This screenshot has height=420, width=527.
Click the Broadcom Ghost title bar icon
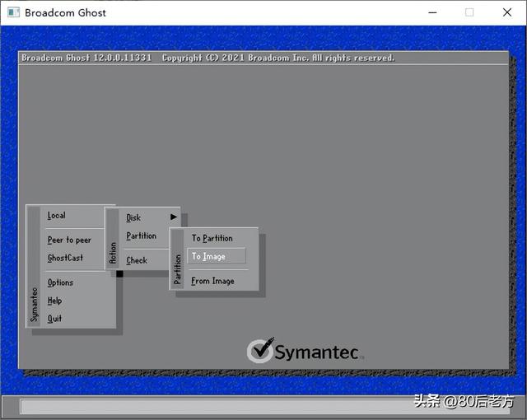click(13, 13)
